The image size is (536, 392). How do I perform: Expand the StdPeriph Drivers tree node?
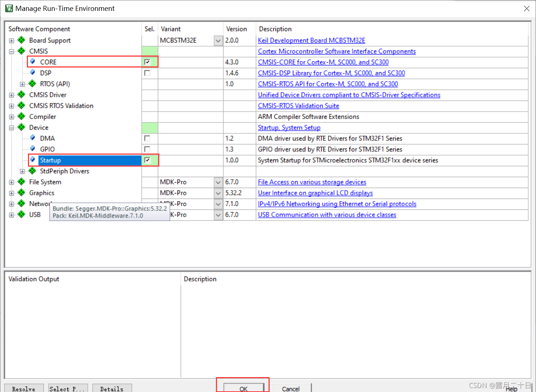tap(22, 171)
